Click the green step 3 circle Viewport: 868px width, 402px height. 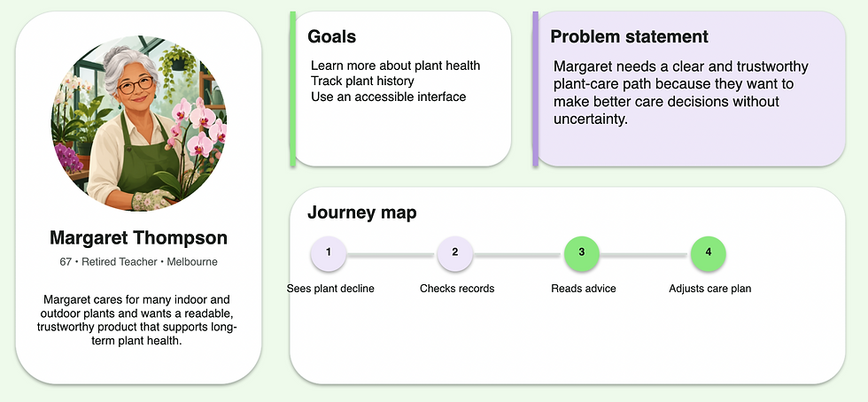point(581,253)
